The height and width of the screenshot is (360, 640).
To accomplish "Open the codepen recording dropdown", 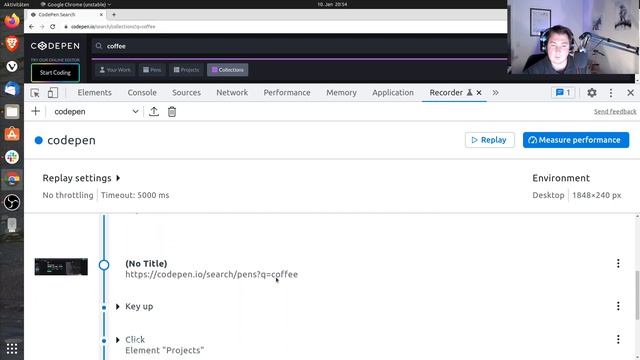I will (x=96, y=111).
